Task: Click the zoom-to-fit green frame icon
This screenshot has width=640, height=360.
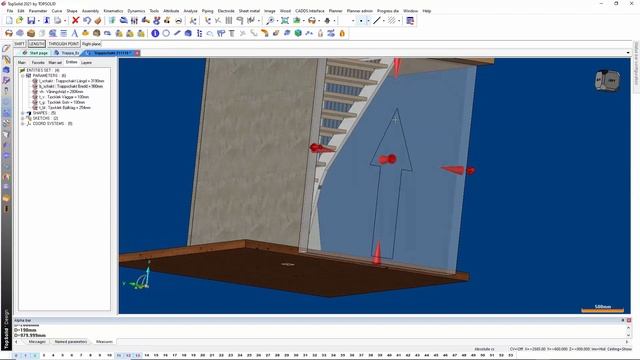Action: click(x=285, y=20)
